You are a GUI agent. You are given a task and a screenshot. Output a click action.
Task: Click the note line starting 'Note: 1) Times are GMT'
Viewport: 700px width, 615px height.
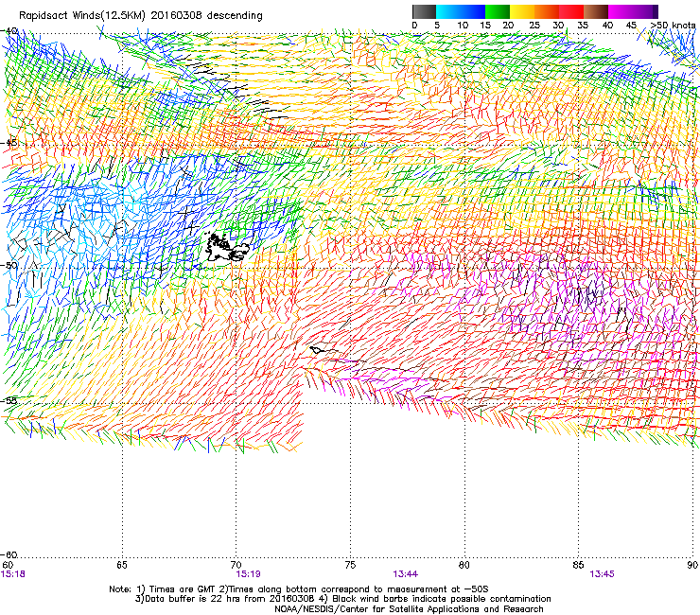[x=299, y=589]
